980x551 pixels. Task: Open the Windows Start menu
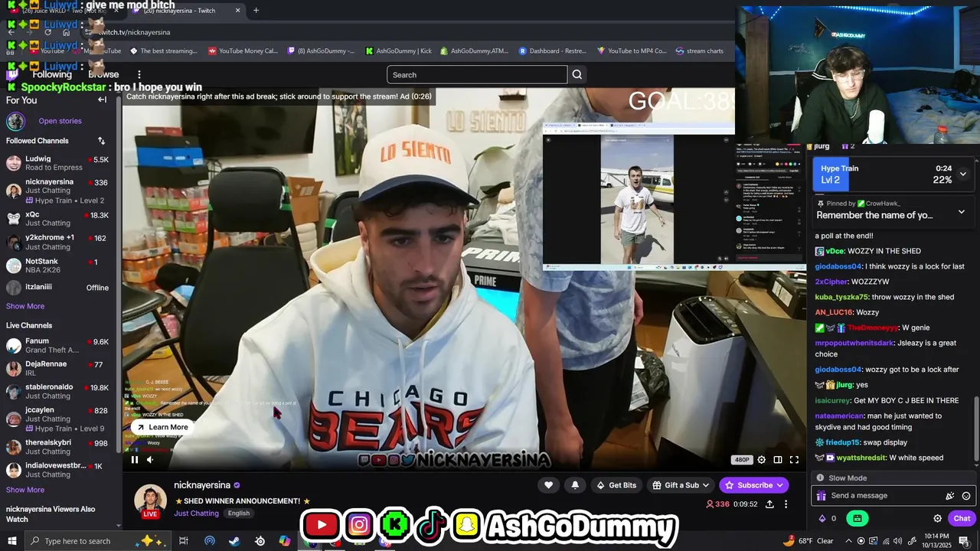click(x=11, y=541)
